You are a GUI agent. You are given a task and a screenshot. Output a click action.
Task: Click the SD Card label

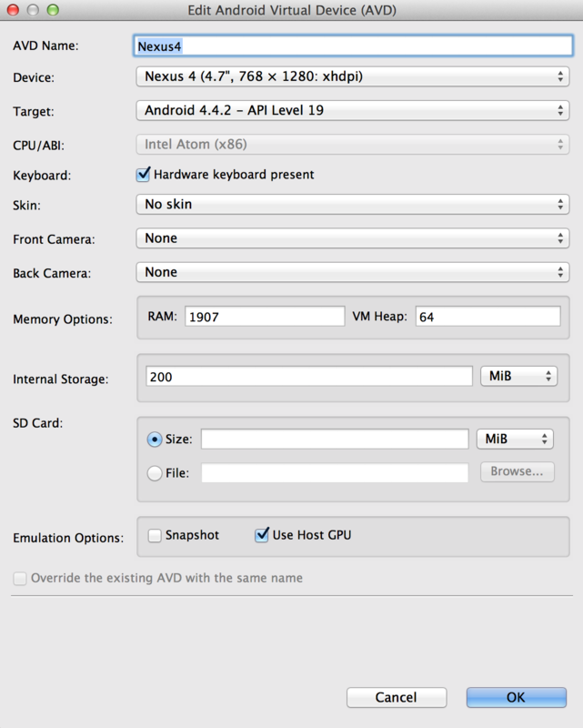(x=37, y=423)
